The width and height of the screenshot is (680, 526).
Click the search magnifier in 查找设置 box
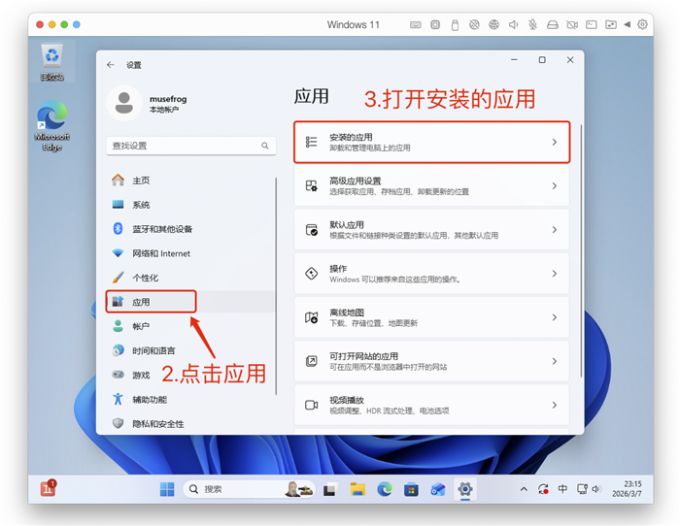(265, 146)
